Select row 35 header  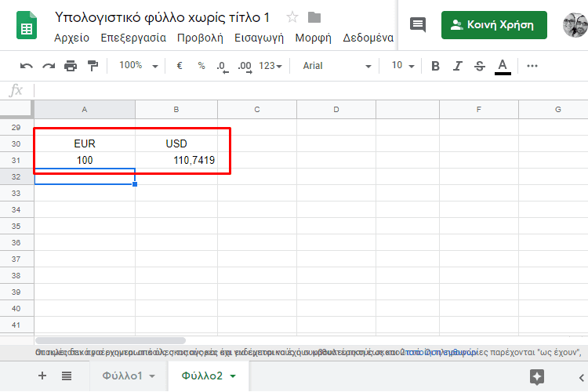pyautogui.click(x=16, y=227)
